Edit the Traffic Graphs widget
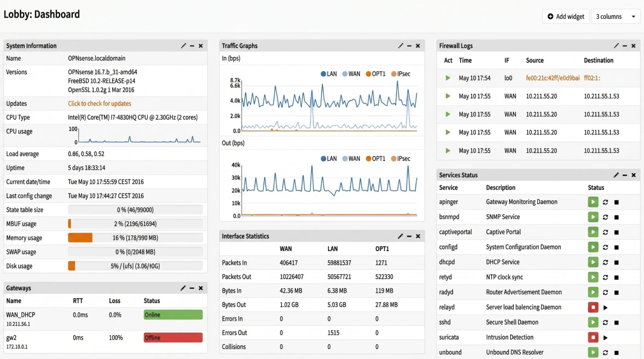The height and width of the screenshot is (359, 644). click(401, 46)
